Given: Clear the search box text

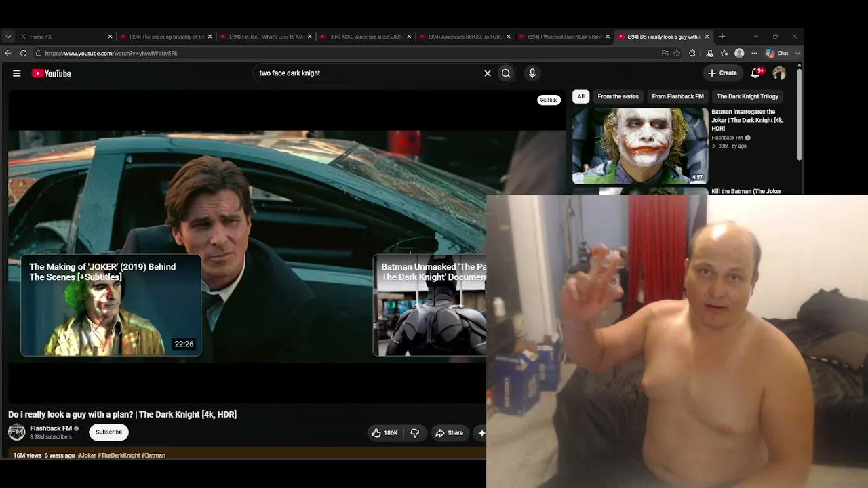Looking at the screenshot, I should 487,73.
